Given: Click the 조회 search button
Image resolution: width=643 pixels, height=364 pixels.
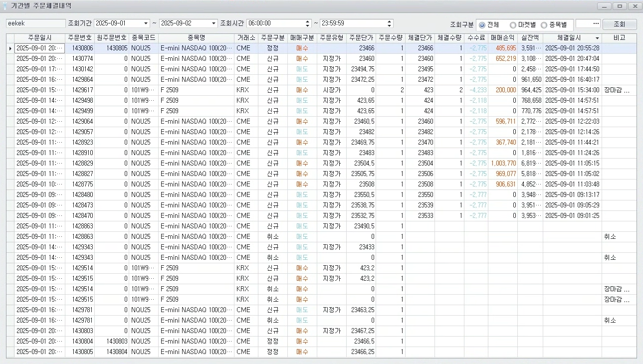Looking at the screenshot, I should (619, 24).
